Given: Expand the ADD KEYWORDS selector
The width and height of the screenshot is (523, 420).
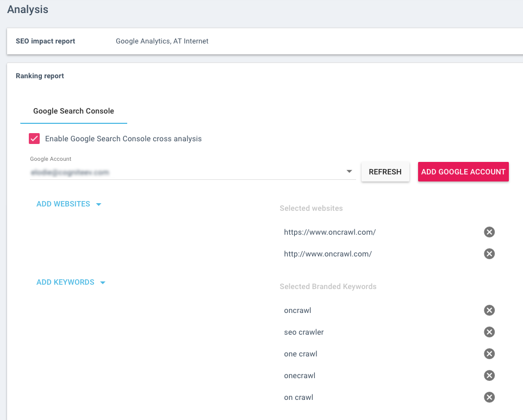Looking at the screenshot, I should pos(71,282).
